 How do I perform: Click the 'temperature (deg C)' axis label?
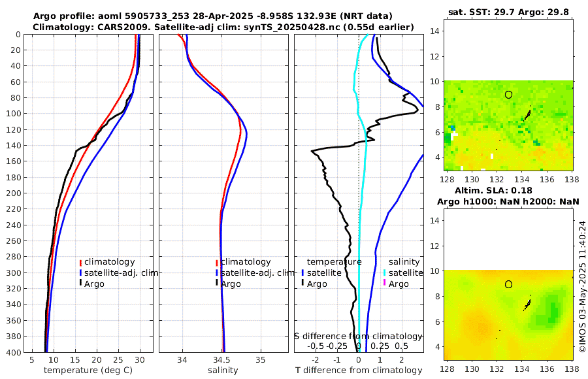(88, 371)
